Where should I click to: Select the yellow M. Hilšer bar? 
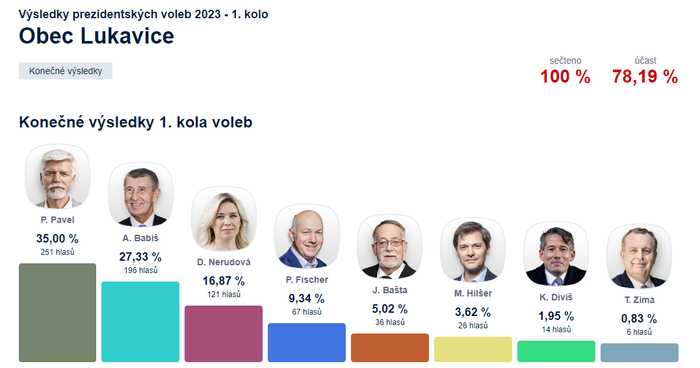coord(473,349)
